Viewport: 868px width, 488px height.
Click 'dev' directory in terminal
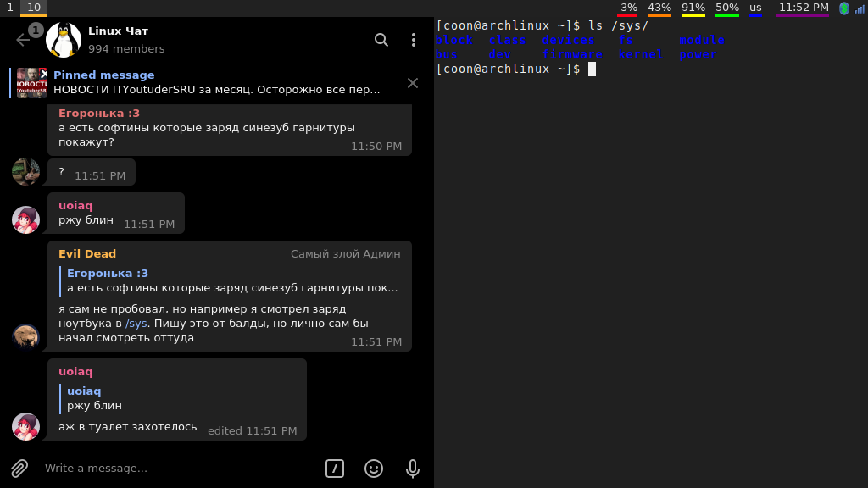(499, 54)
